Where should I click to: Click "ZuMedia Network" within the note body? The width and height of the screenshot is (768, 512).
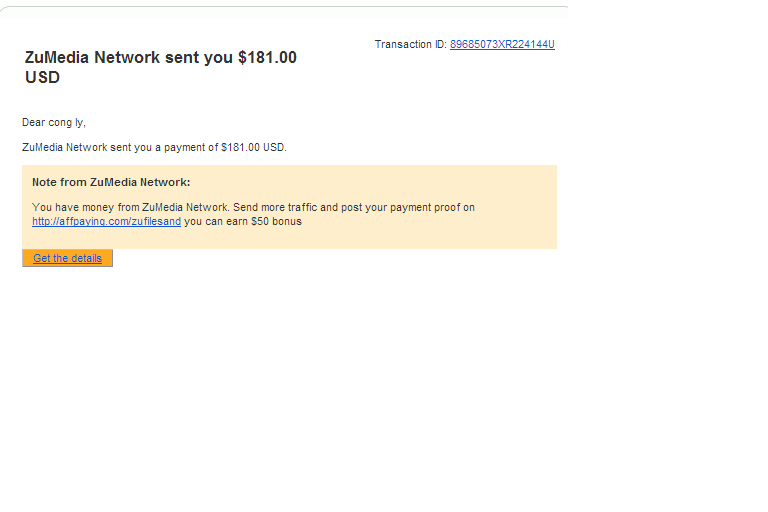coord(185,207)
